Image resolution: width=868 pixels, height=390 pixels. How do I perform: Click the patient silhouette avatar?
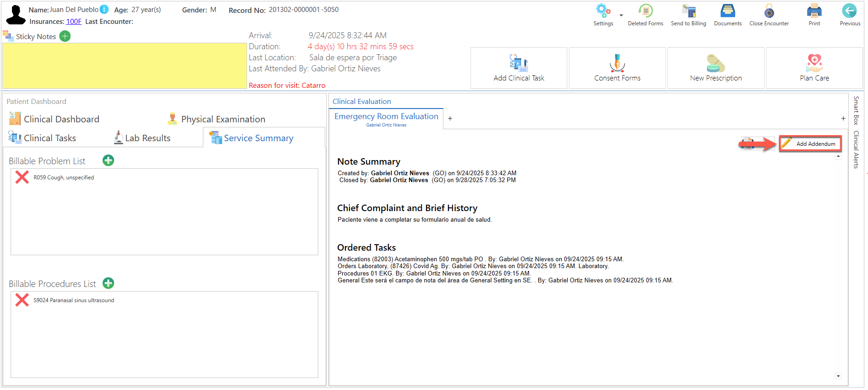16,15
